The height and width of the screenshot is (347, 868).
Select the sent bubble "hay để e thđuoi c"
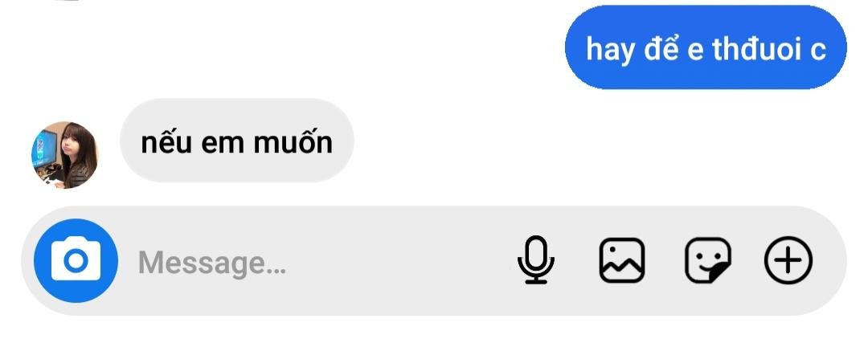tap(706, 47)
